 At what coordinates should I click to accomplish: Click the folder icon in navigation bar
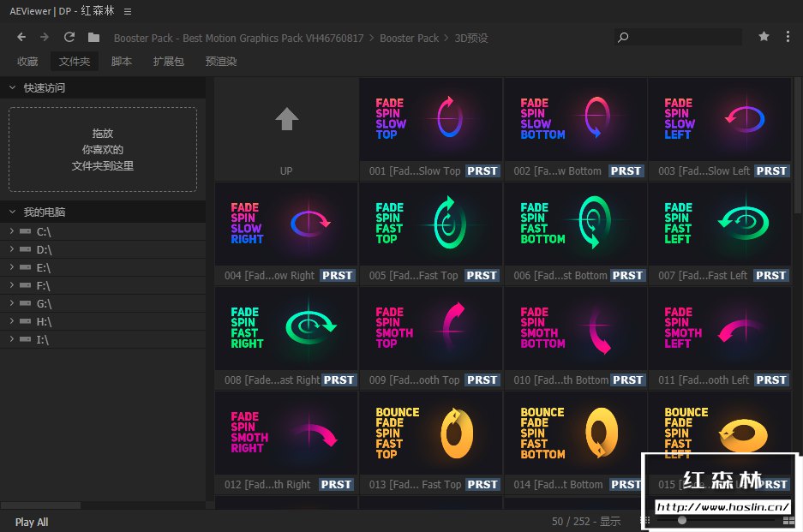click(x=93, y=38)
